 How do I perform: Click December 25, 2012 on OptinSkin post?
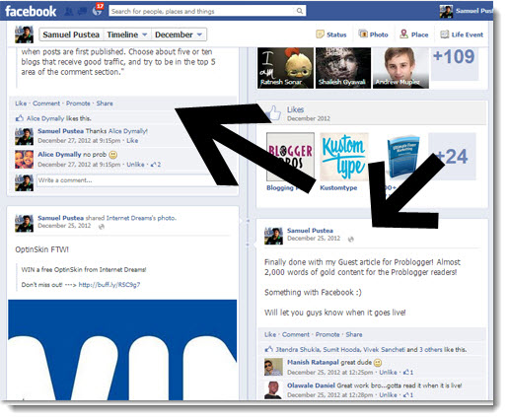tap(64, 226)
